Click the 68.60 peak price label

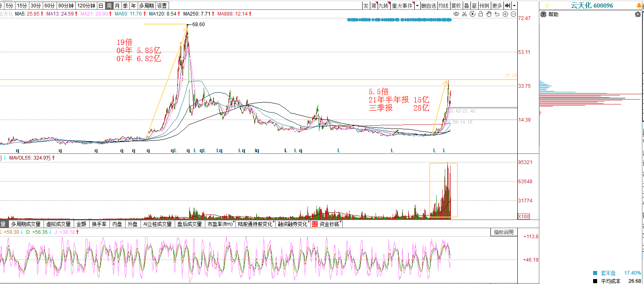[198, 24]
